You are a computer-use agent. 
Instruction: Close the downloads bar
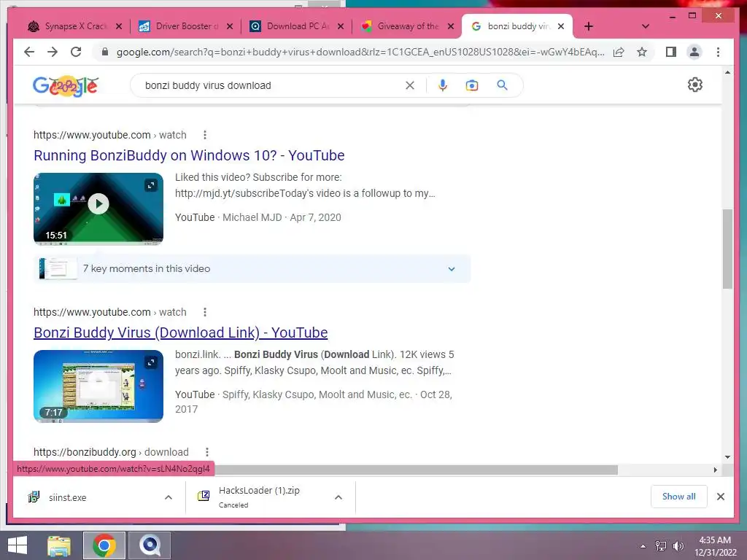720,497
